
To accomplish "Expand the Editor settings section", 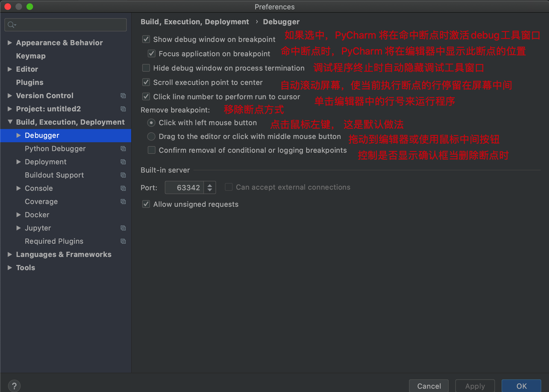I will (10, 69).
